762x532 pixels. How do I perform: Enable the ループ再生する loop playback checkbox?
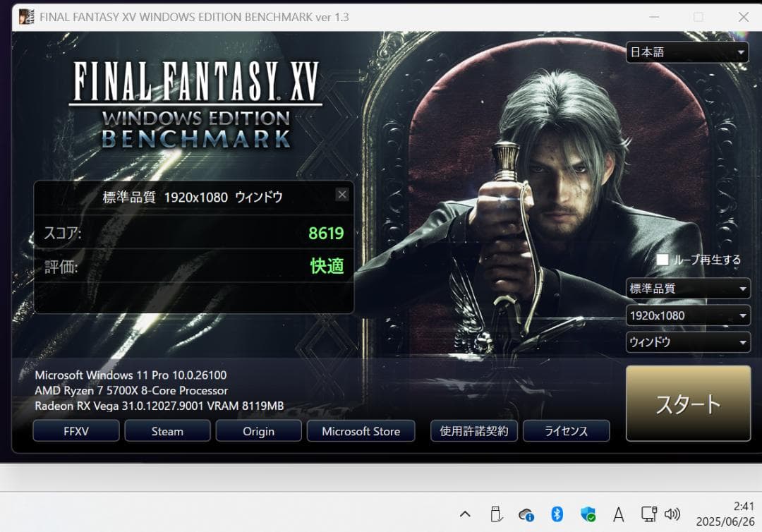pyautogui.click(x=663, y=260)
